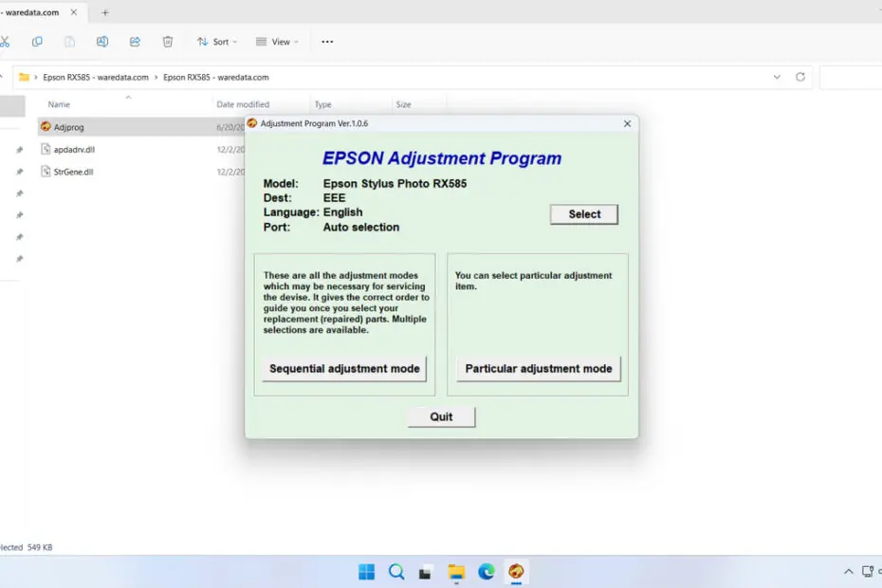Sort by Size column header

(403, 104)
